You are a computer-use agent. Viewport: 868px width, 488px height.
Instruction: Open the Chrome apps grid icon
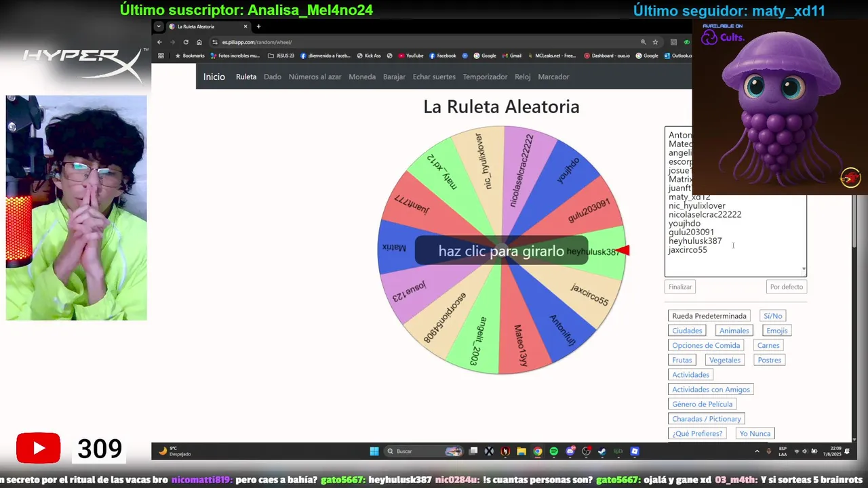(x=161, y=56)
